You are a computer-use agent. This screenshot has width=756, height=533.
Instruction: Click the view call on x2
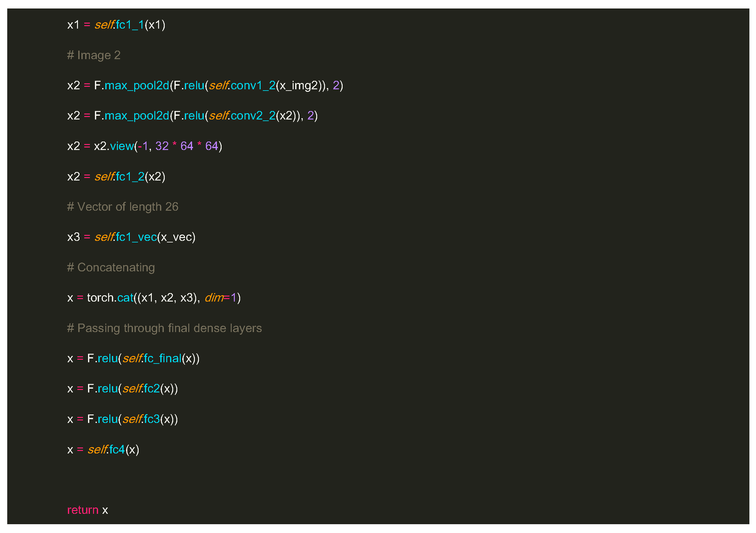(x=122, y=146)
